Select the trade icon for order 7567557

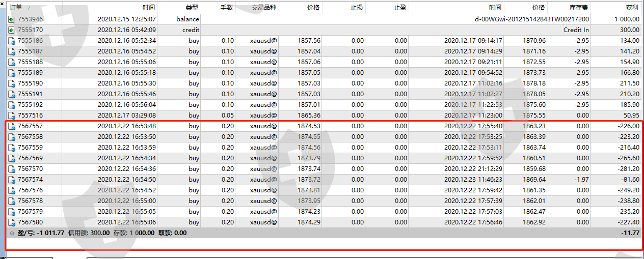12,126
